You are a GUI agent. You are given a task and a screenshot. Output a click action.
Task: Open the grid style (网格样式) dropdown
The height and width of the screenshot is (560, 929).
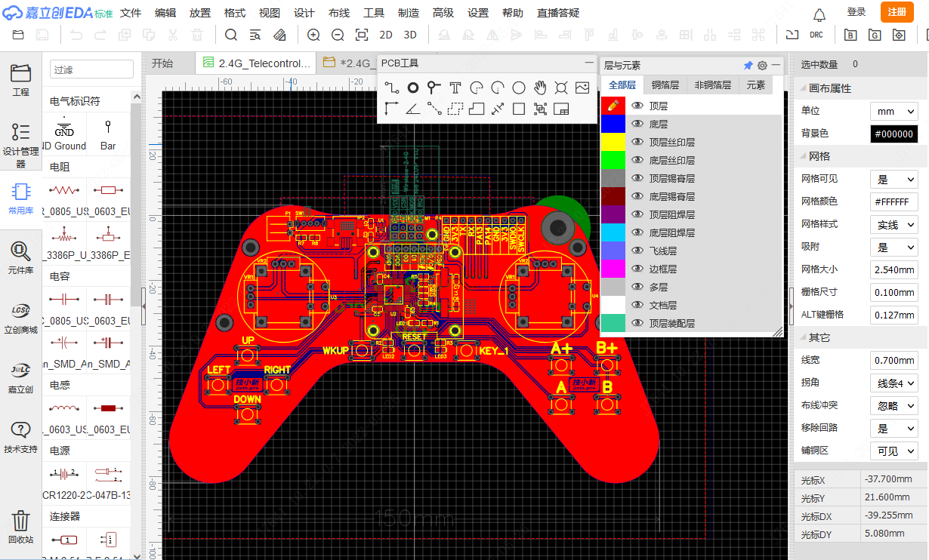pyautogui.click(x=894, y=224)
